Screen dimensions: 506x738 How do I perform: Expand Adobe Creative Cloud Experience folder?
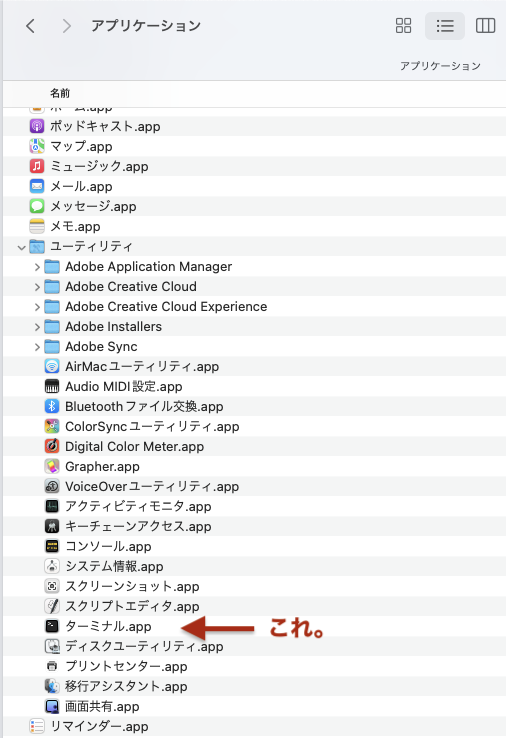(x=37, y=307)
